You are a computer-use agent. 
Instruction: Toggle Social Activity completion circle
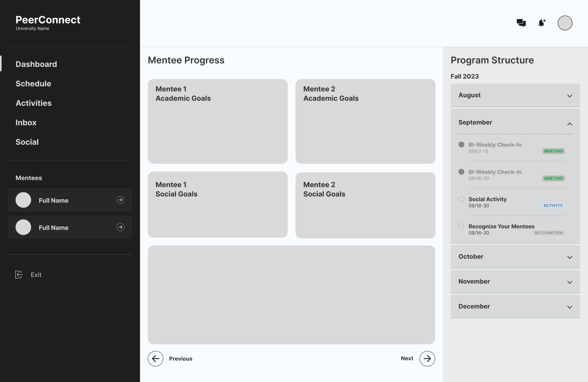(461, 199)
